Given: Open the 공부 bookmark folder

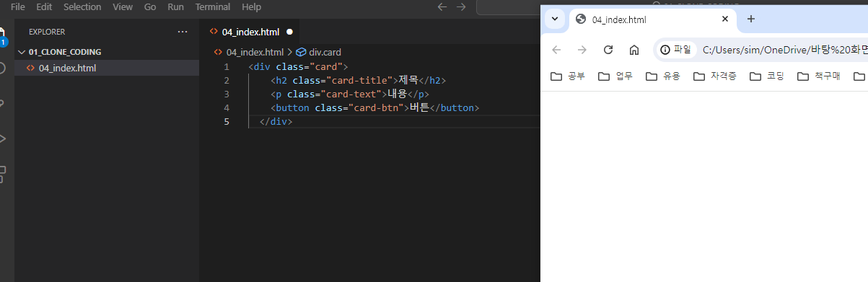Looking at the screenshot, I should pyautogui.click(x=568, y=76).
